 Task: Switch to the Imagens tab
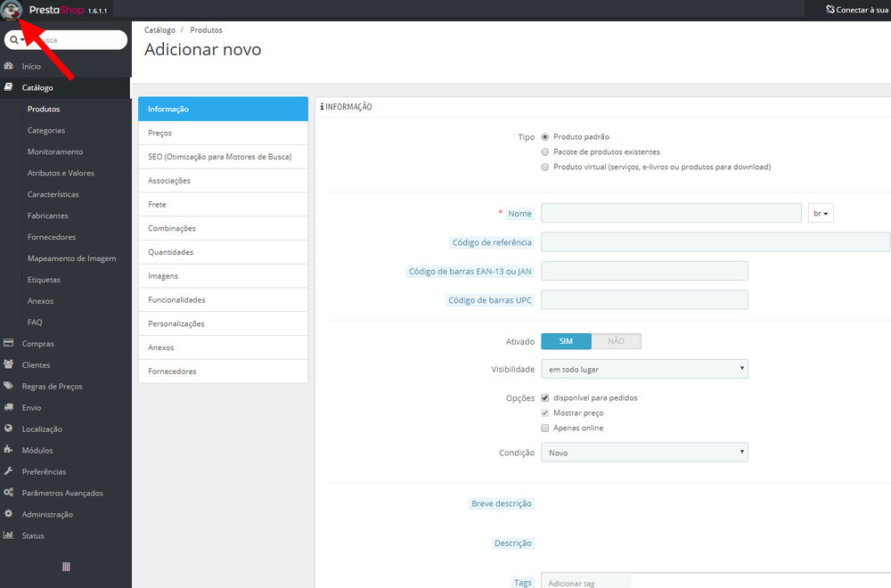223,276
